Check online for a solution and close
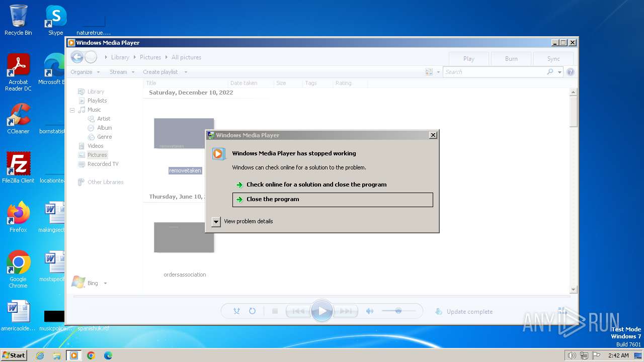The width and height of the screenshot is (644, 362). pos(333,185)
